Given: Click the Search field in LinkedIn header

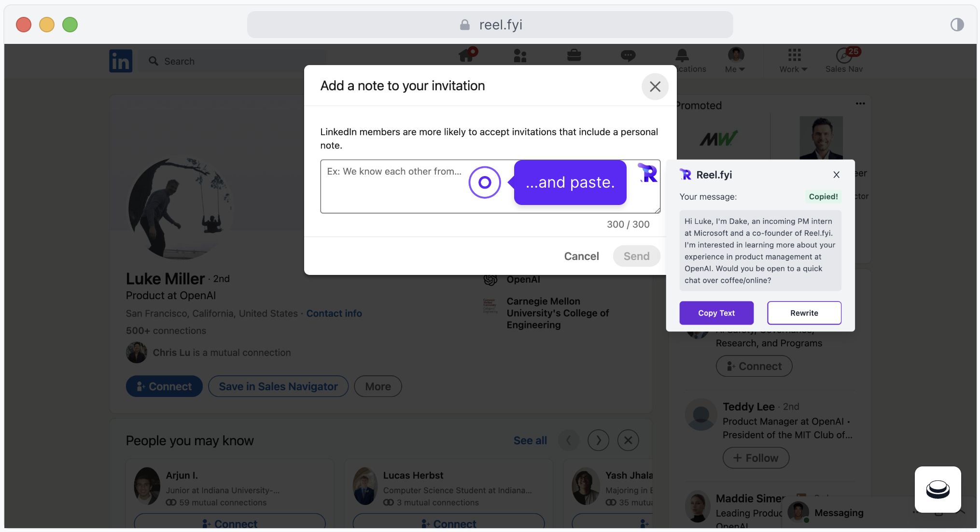Looking at the screenshot, I should click(x=232, y=61).
